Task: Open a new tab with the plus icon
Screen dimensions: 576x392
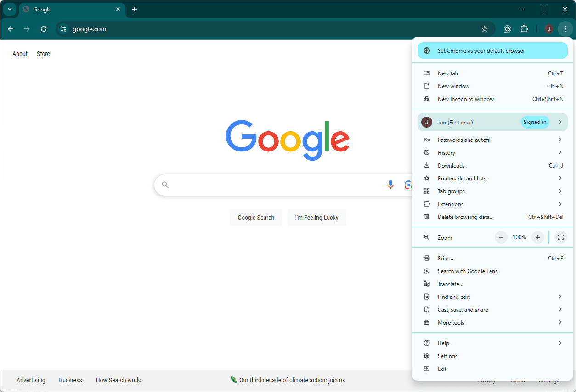Action: [135, 9]
